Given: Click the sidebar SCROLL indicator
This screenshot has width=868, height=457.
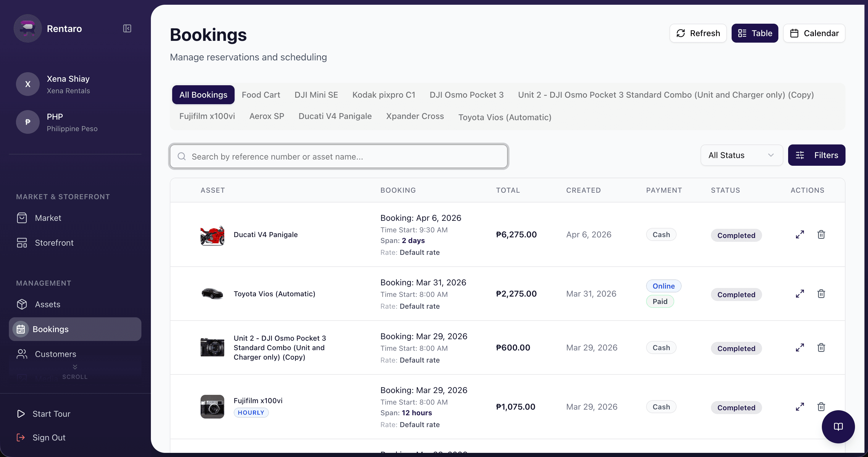Looking at the screenshot, I should tap(75, 372).
